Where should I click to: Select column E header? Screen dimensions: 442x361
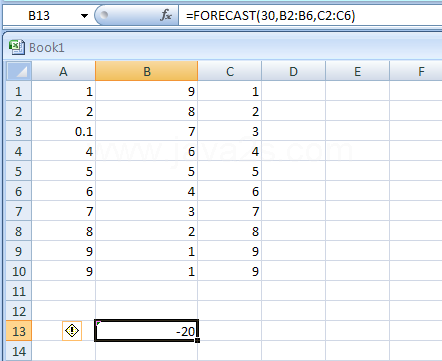357,71
